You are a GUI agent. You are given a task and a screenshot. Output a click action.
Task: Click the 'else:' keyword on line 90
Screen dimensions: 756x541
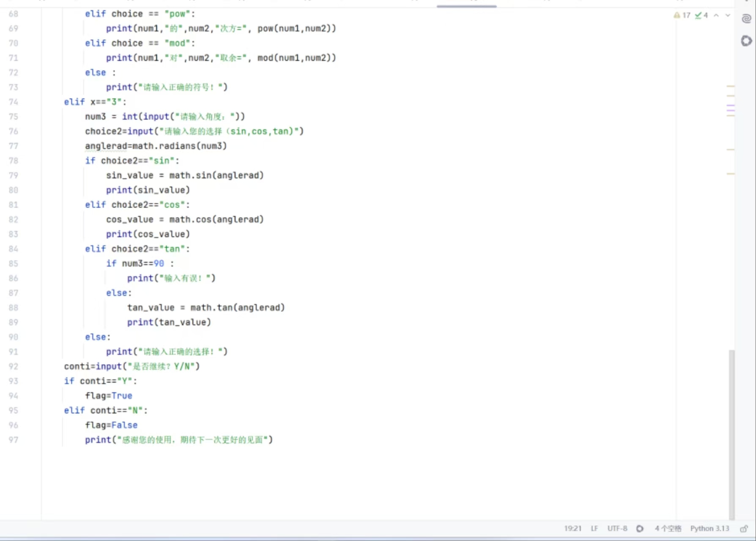[98, 337]
